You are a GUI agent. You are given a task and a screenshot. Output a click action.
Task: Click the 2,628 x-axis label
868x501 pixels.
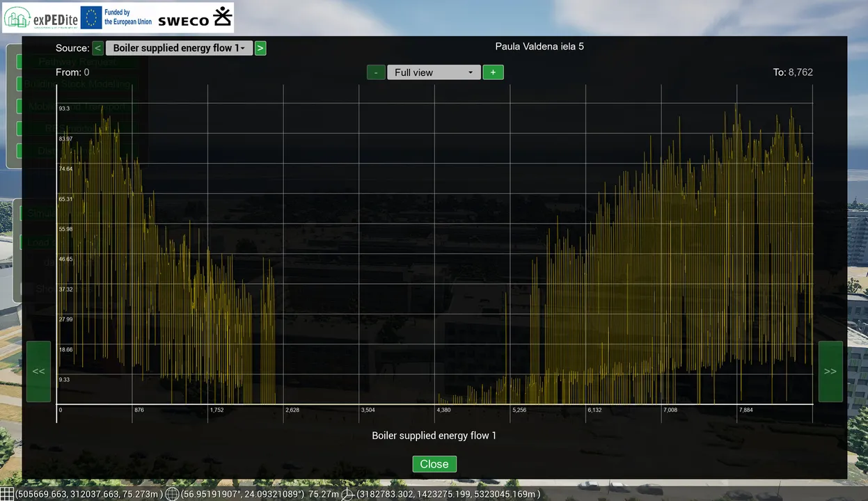point(292,410)
